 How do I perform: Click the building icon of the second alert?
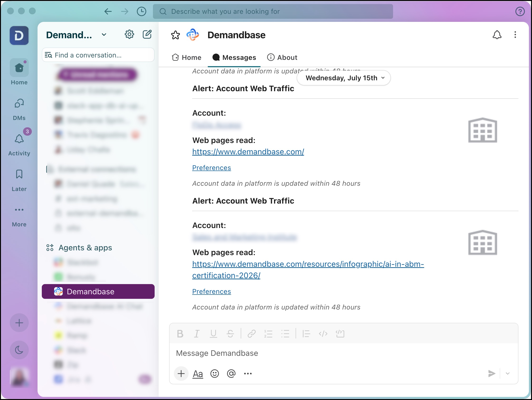[x=482, y=243]
